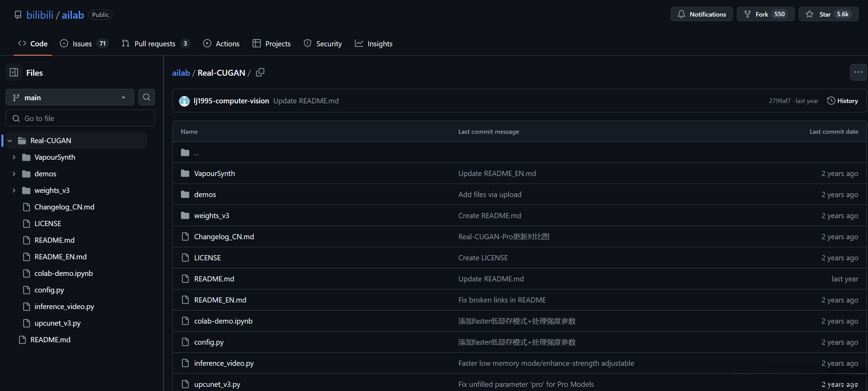The width and height of the screenshot is (868, 391).
Task: Collapse Real-CUGAN folder in tree
Action: (x=10, y=141)
